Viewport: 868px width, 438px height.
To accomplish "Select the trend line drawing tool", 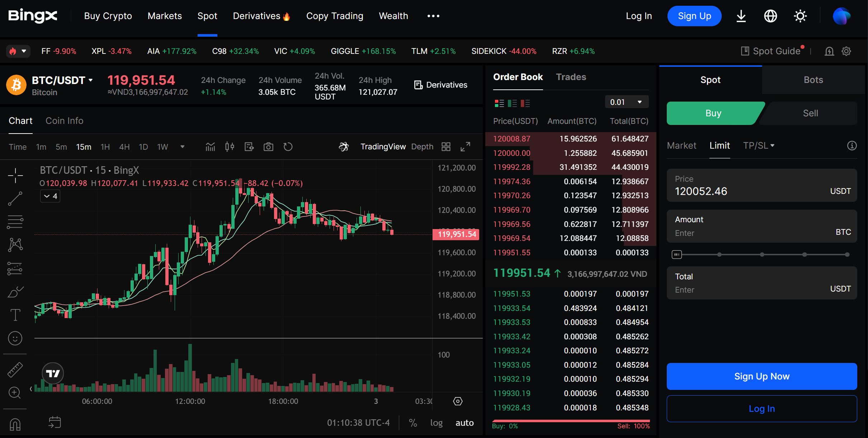I will coord(15,199).
